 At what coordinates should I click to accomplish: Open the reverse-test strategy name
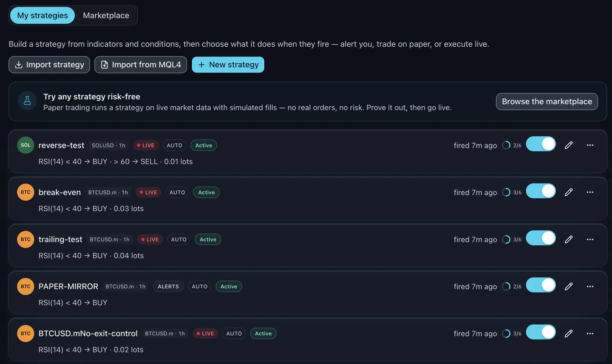[61, 145]
